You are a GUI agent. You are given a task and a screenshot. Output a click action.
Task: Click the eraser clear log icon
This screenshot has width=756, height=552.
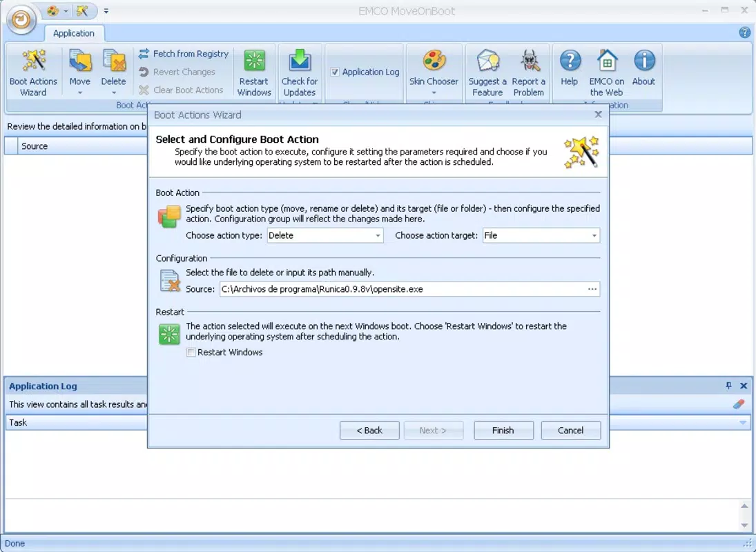[x=739, y=404]
